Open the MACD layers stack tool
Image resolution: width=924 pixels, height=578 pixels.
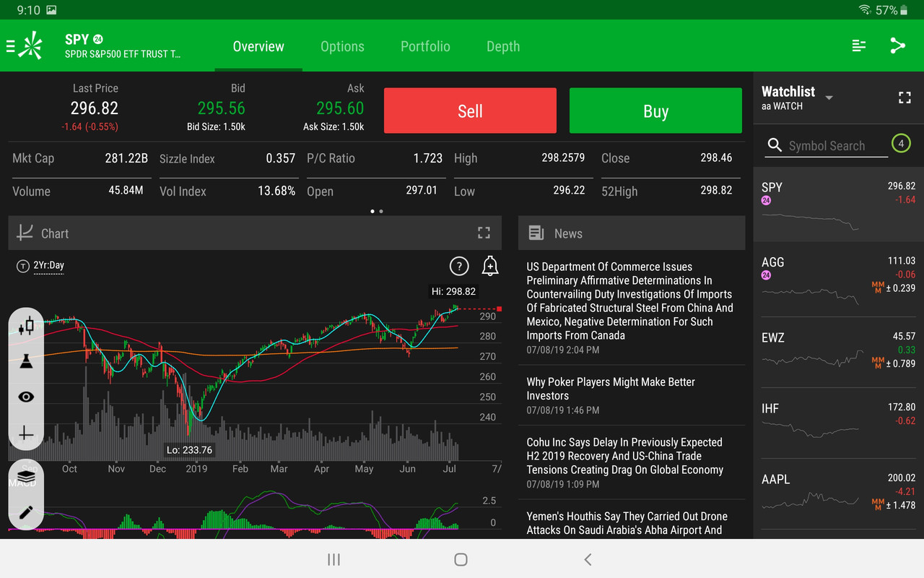tap(26, 477)
